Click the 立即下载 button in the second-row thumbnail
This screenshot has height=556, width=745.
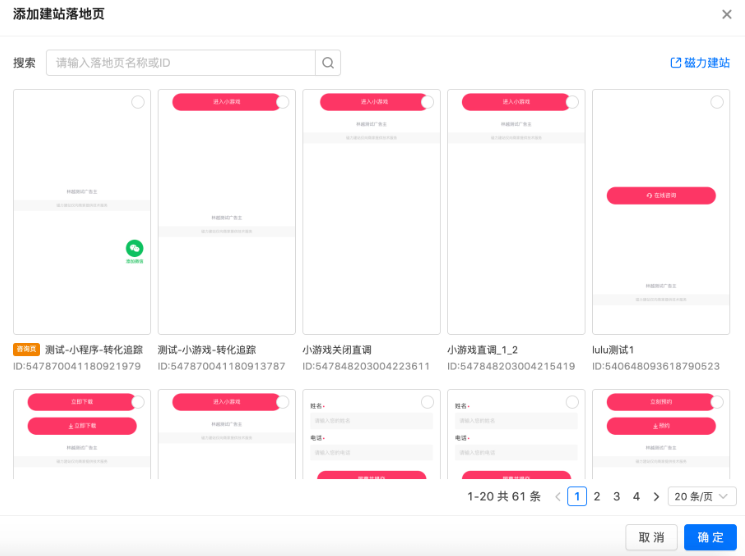(x=82, y=402)
